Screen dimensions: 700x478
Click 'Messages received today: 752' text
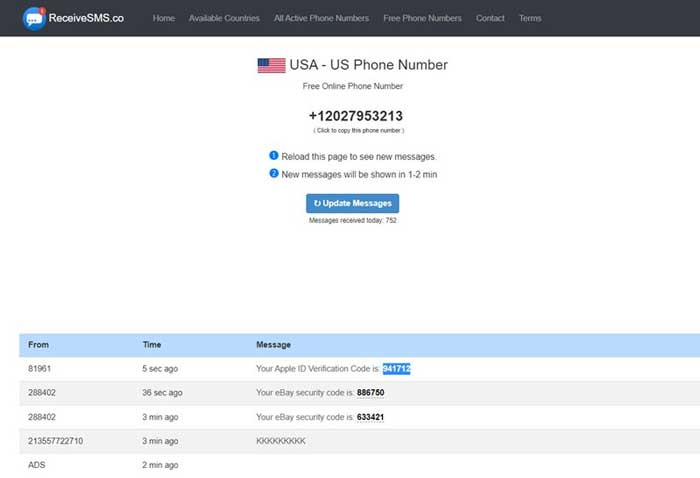(353, 220)
